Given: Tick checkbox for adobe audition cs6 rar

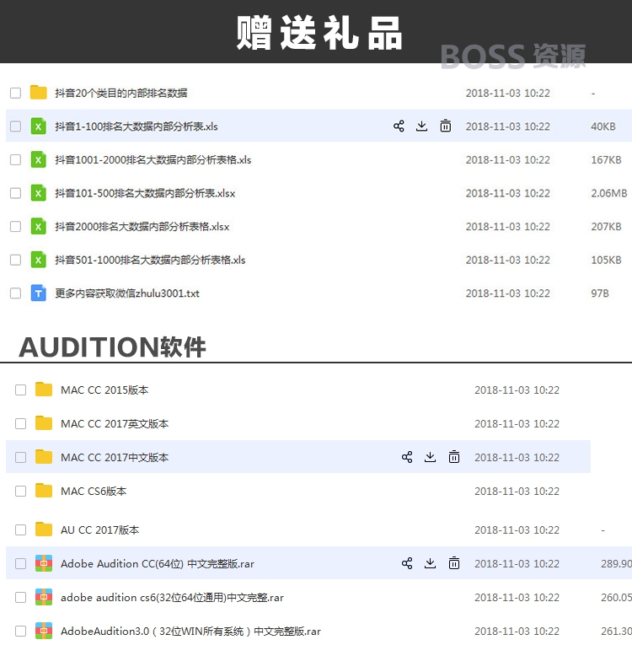Looking at the screenshot, I should coord(20,597).
